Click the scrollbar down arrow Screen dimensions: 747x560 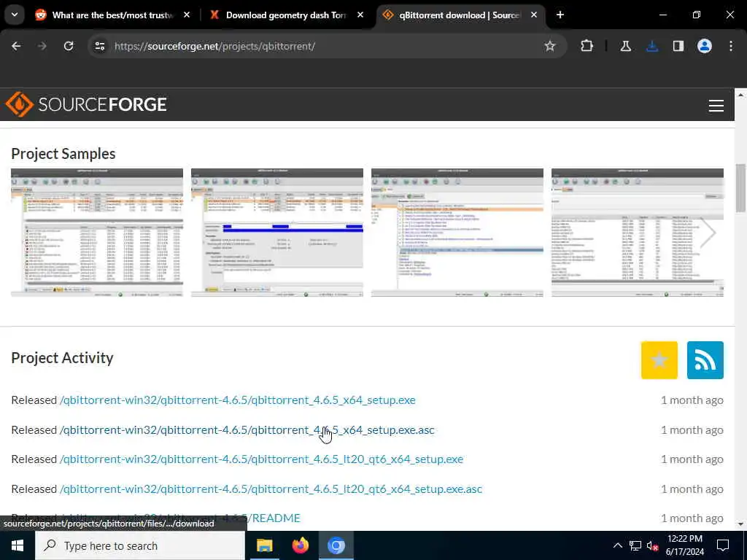click(740, 524)
